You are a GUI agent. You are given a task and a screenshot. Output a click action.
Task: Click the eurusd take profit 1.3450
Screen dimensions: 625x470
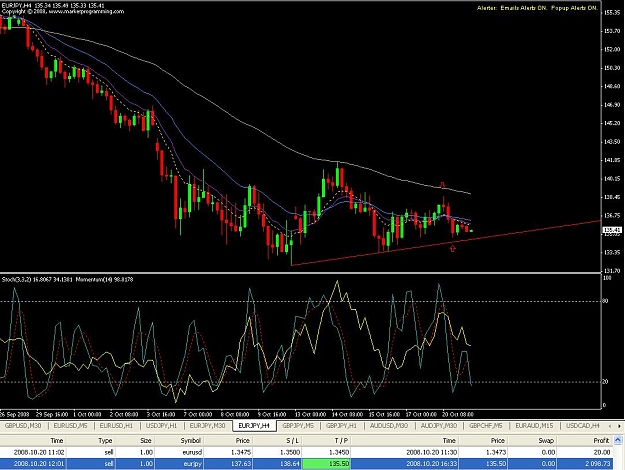tap(339, 452)
